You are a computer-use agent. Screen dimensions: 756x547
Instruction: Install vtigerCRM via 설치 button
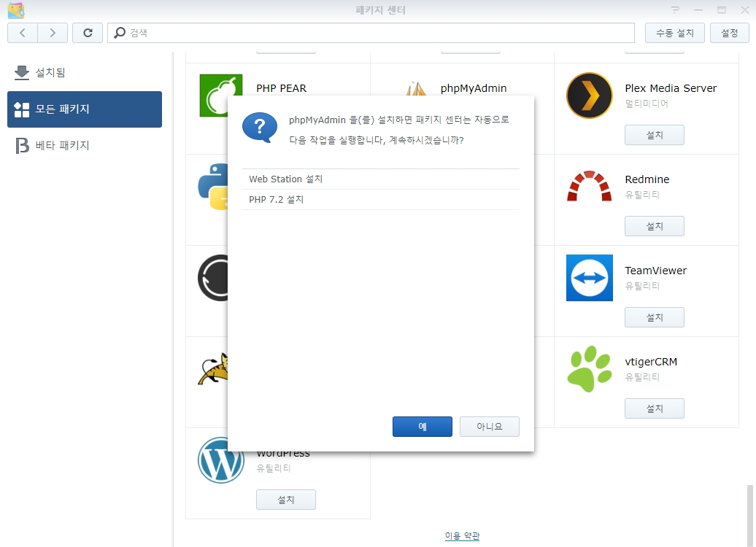(x=655, y=408)
